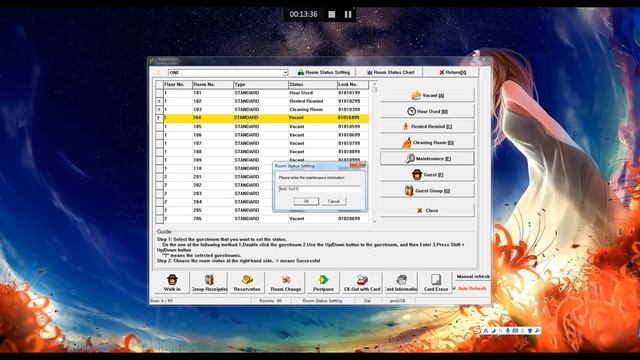The height and width of the screenshot is (360, 640).
Task: Click the Type column header
Action: click(x=261, y=84)
